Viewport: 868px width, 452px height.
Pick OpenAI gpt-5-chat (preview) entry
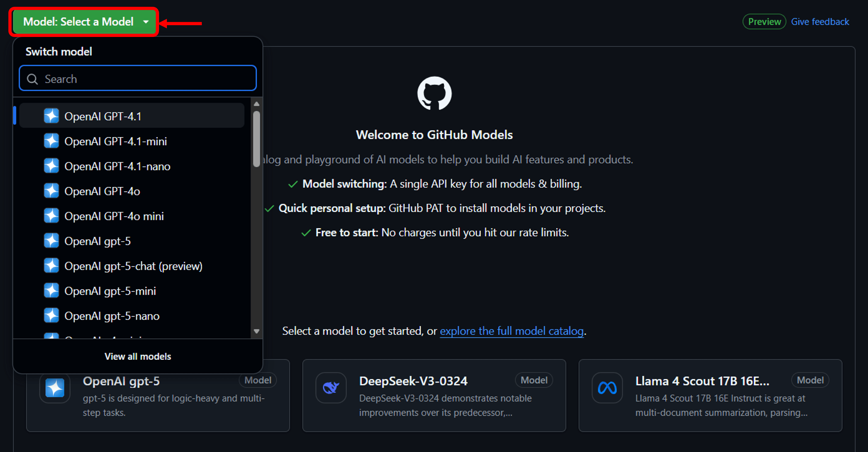point(133,266)
